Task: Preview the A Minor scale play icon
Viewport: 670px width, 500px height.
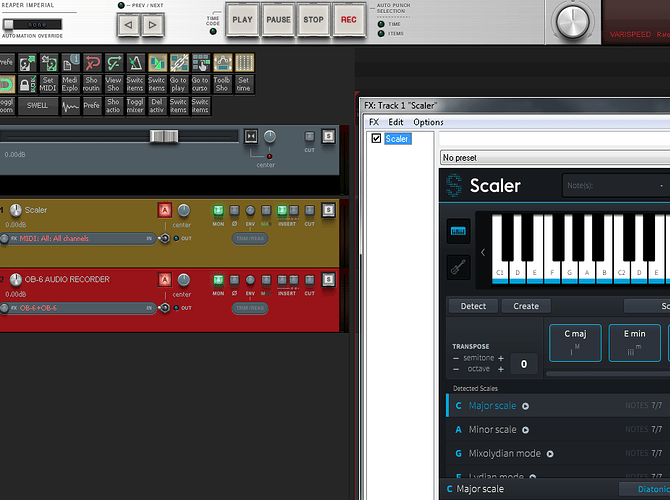Action: click(x=526, y=430)
